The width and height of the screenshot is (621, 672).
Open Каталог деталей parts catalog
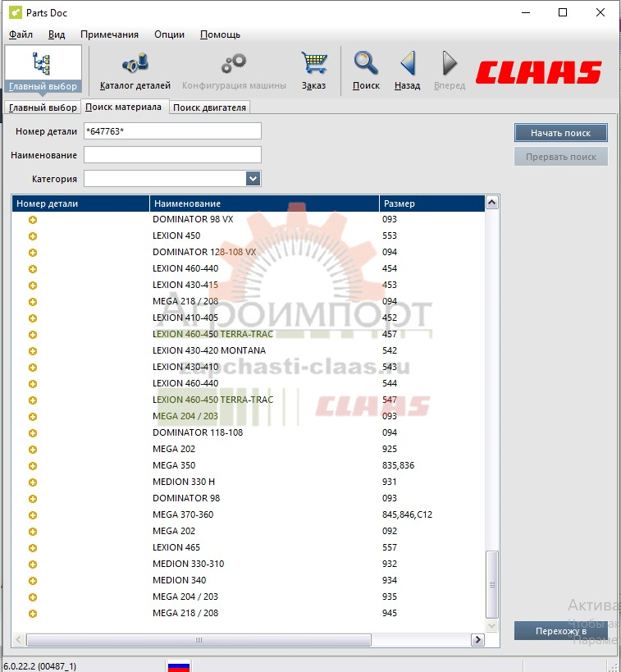(x=135, y=71)
